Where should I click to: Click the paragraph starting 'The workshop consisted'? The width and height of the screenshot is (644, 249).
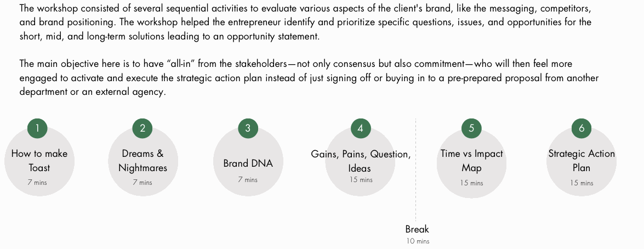tap(306, 22)
